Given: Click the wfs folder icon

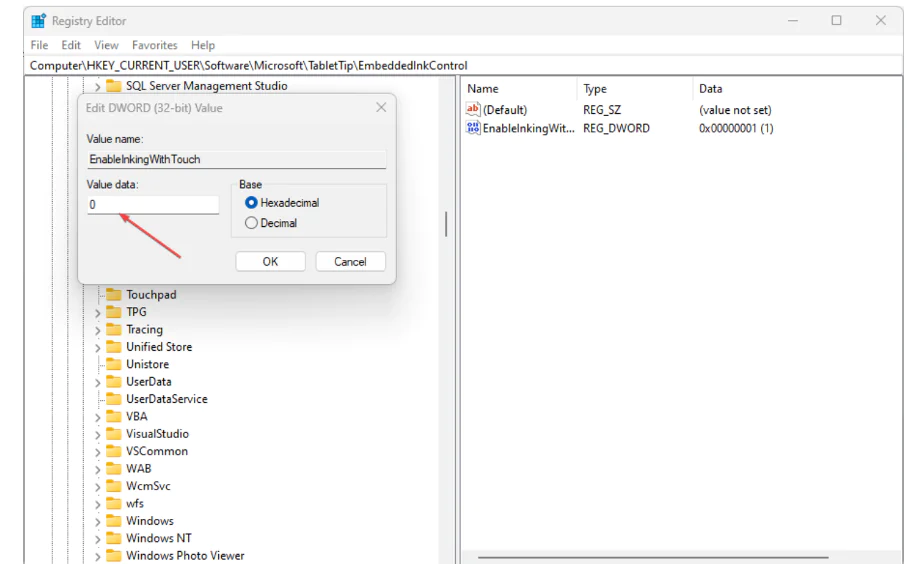Looking at the screenshot, I should click(114, 503).
